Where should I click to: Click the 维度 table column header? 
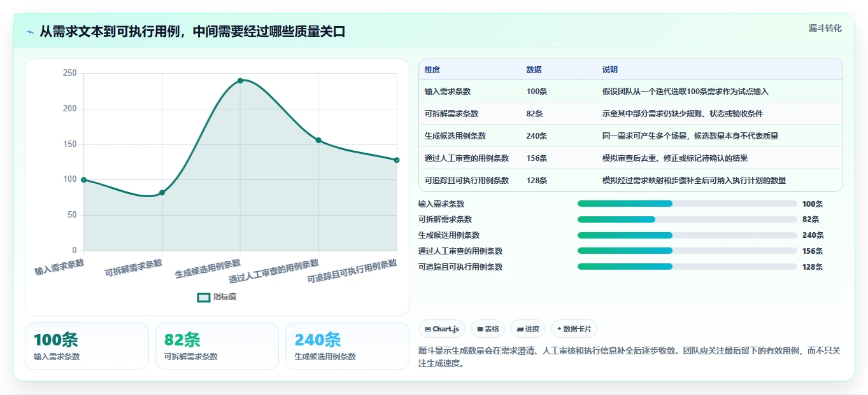click(432, 70)
